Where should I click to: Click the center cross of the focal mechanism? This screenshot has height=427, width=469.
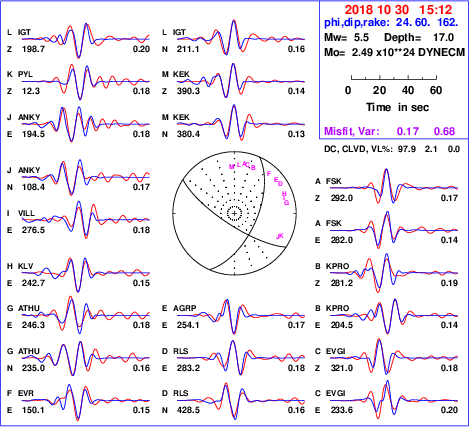click(x=234, y=213)
